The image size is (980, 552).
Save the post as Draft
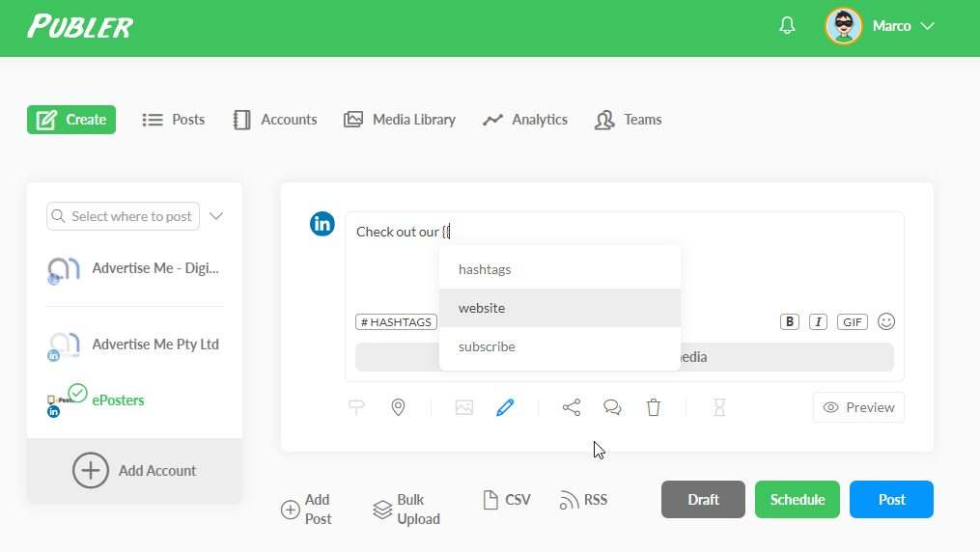(703, 500)
